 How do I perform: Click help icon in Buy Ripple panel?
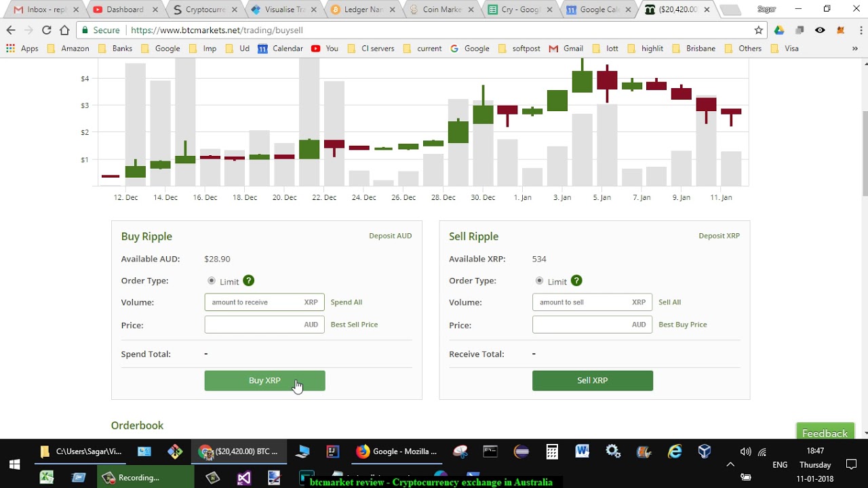click(x=249, y=281)
